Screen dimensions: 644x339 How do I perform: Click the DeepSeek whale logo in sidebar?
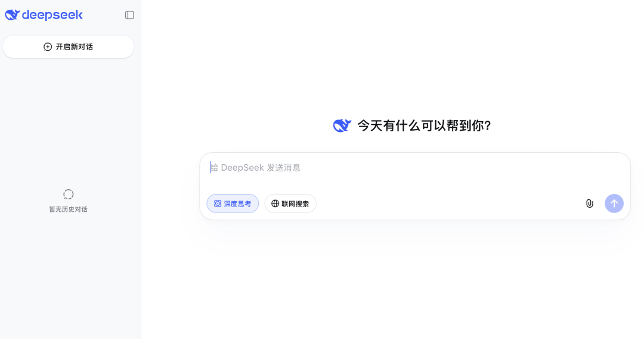pyautogui.click(x=13, y=15)
